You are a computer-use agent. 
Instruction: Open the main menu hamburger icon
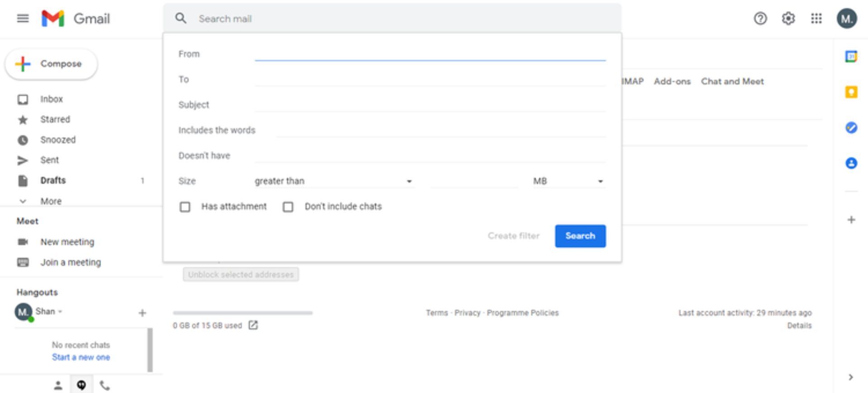point(23,19)
